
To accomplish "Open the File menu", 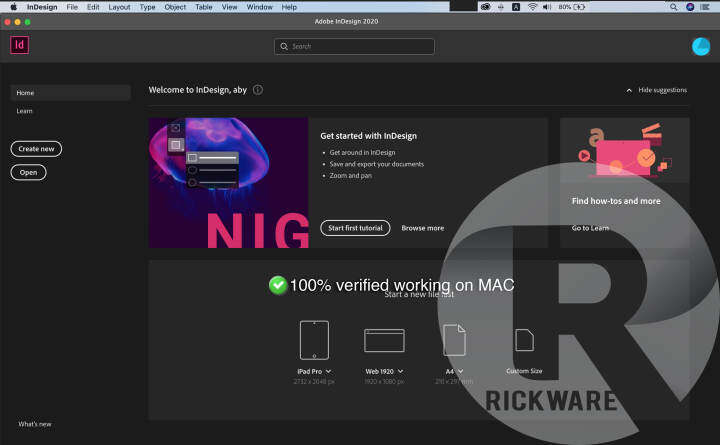I will [x=72, y=7].
